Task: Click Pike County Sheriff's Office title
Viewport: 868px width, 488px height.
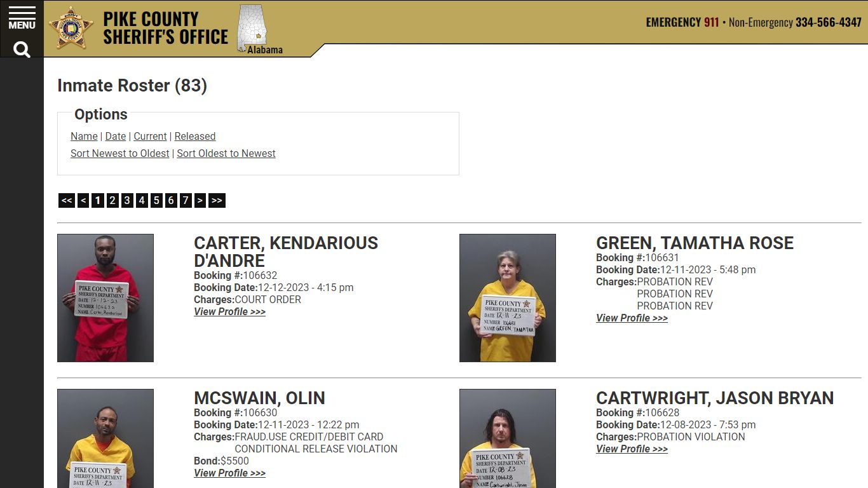Action: [165, 28]
